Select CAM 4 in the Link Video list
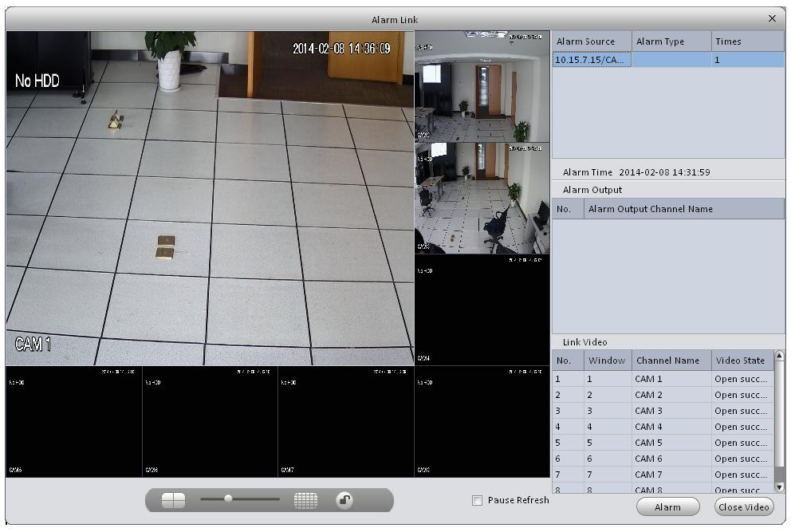Screen dimensions: 791x532 (663, 427)
